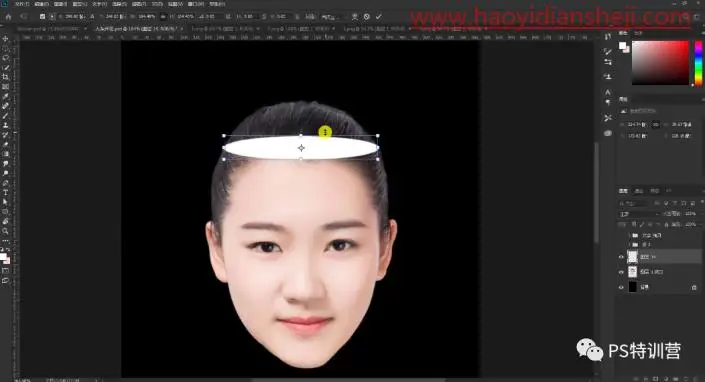Click the rainbow hue slider in Color panel

[x=698, y=63]
